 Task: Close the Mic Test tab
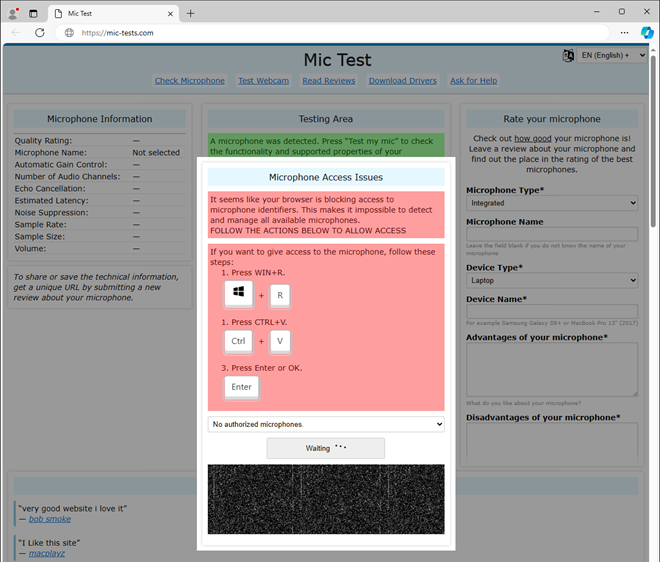170,13
